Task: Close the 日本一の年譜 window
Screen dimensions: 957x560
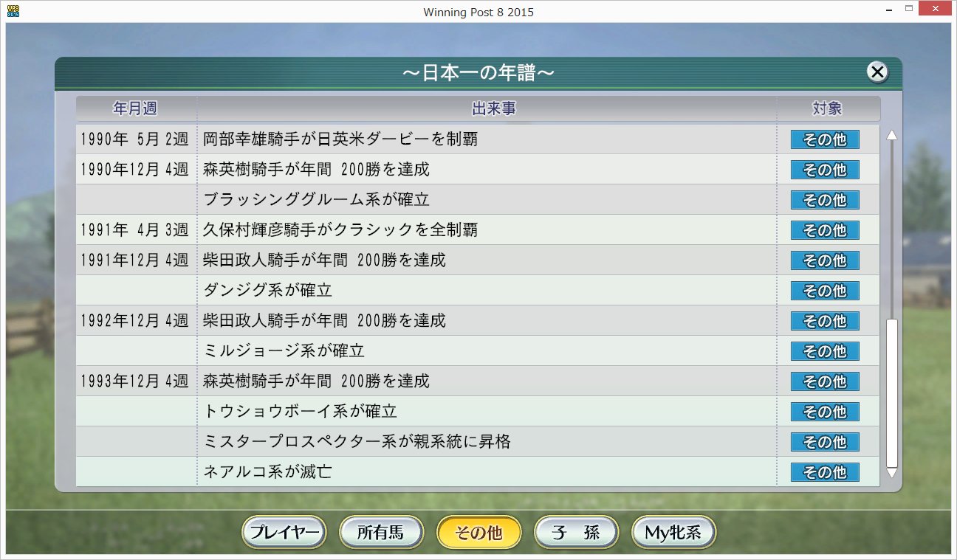Action: pyautogui.click(x=877, y=72)
